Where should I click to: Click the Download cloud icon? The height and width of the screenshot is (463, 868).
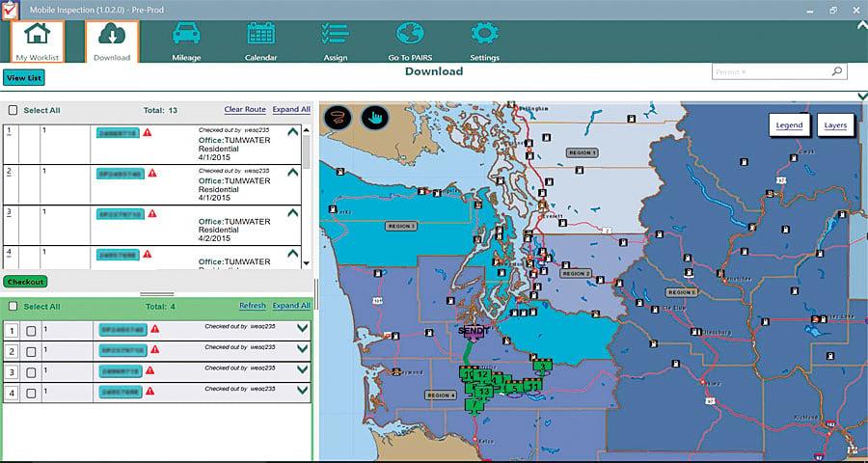click(x=112, y=37)
